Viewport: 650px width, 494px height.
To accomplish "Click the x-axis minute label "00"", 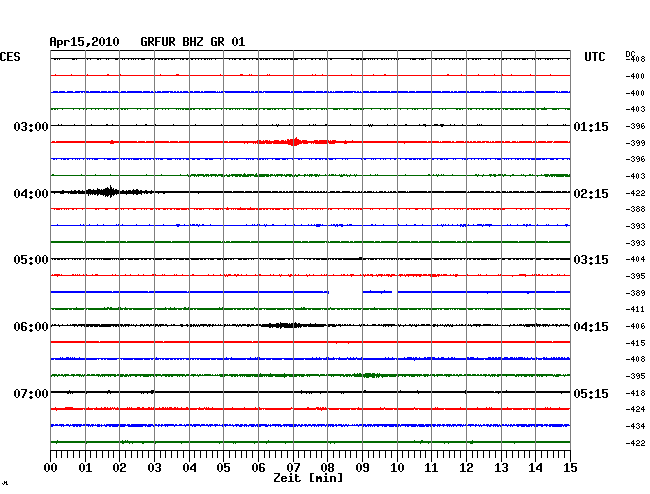I will coord(50,467).
